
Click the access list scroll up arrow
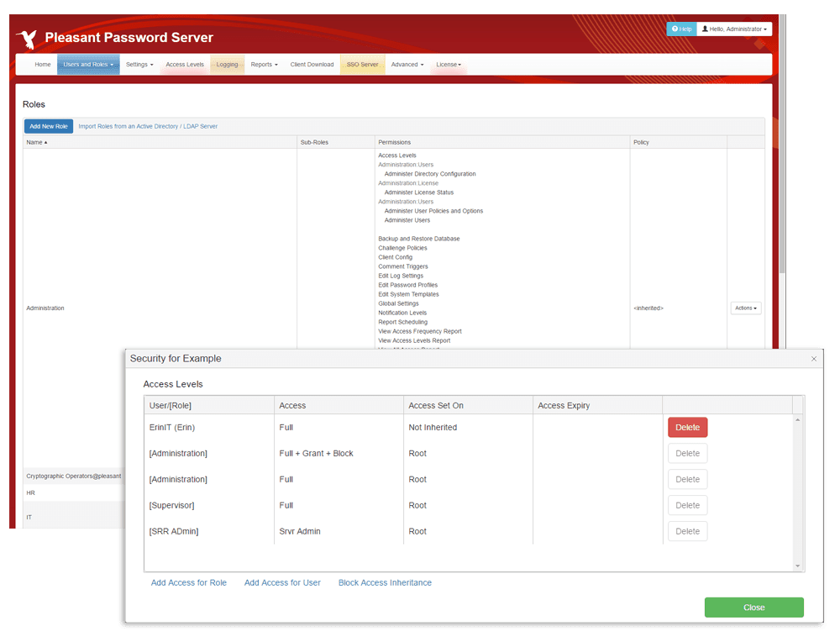pos(798,420)
